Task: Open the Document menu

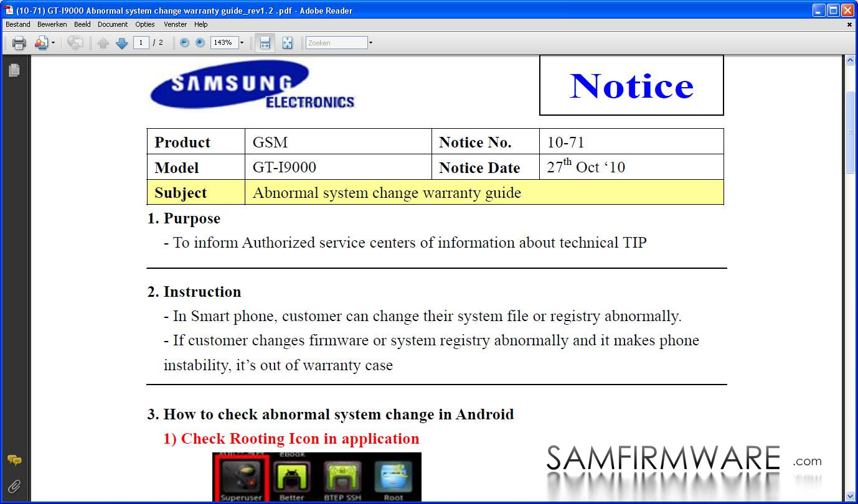Action: (113, 24)
